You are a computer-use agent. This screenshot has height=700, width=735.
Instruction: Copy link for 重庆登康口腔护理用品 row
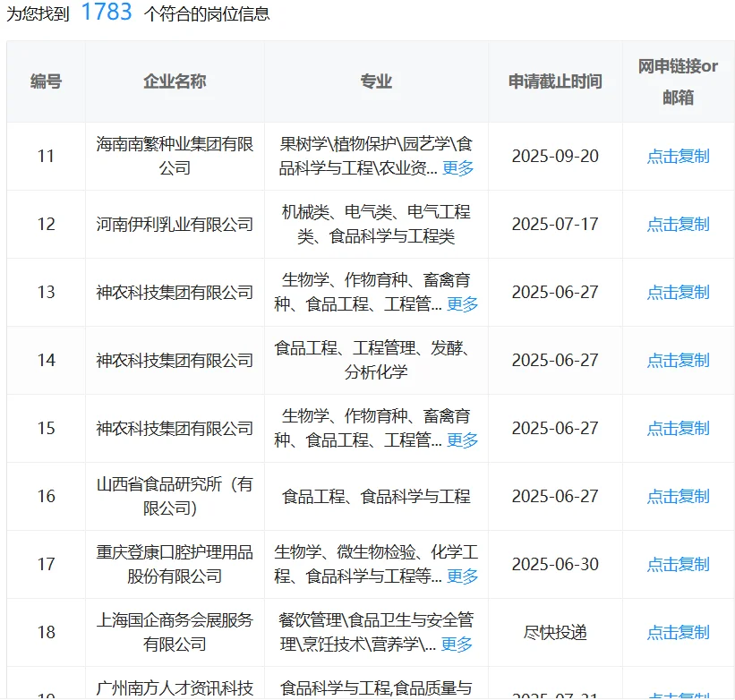click(678, 564)
